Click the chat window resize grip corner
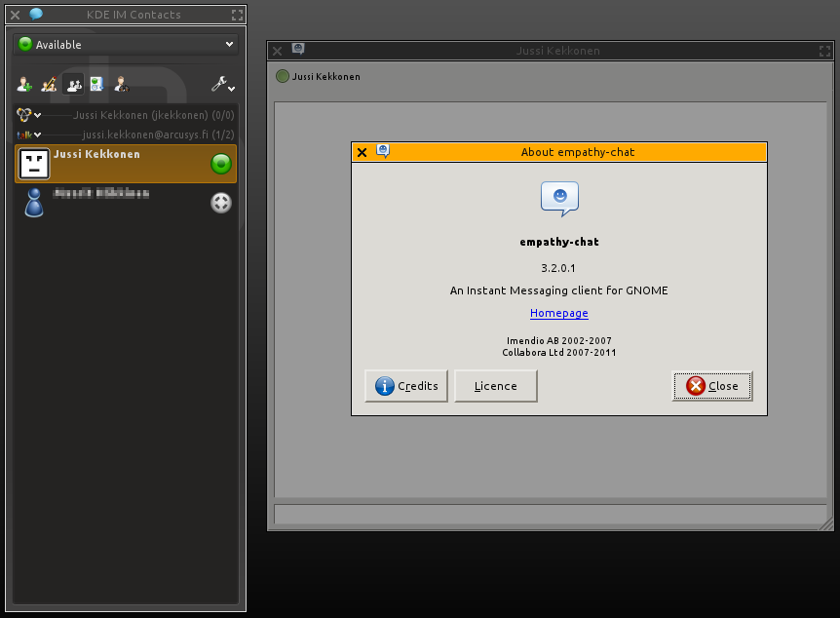This screenshot has width=840, height=618. click(825, 523)
